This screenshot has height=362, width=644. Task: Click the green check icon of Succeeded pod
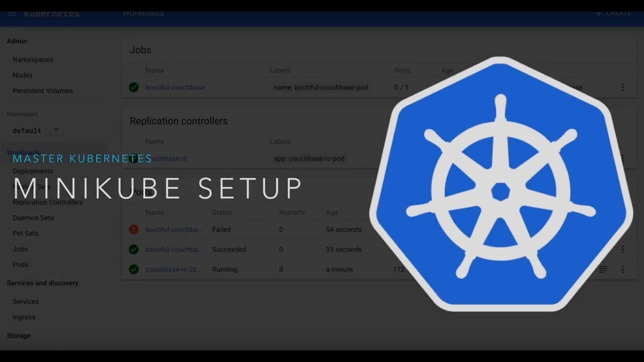click(x=133, y=249)
